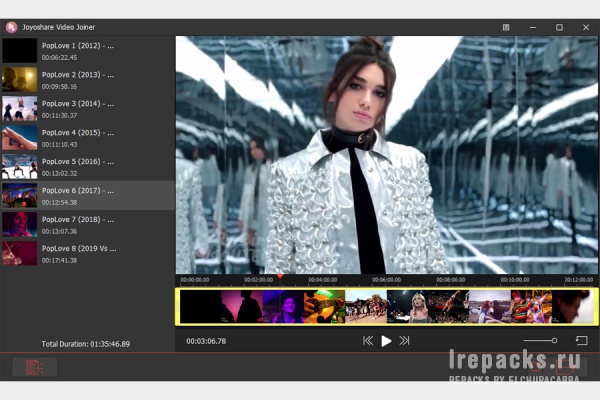Click the red playhead marker on timeline
600x400 pixels.
pyautogui.click(x=280, y=276)
